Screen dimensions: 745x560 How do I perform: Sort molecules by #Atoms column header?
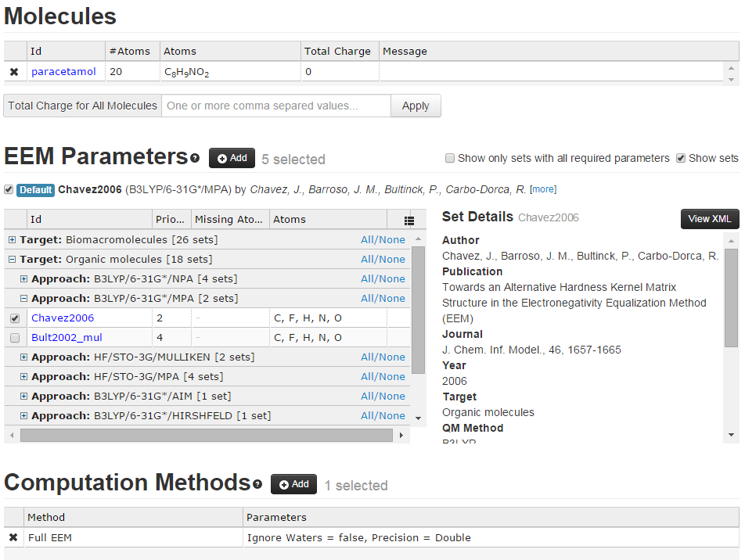coord(132,51)
